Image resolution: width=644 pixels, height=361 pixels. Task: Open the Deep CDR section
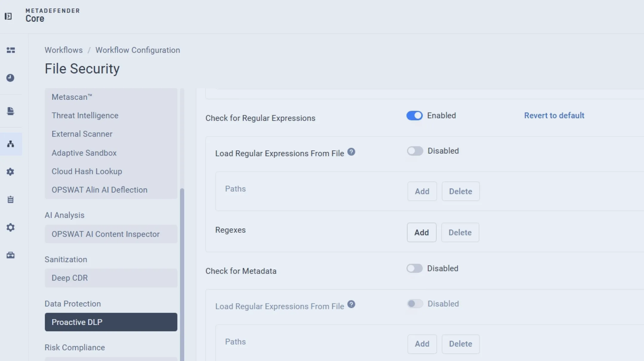[x=111, y=278]
